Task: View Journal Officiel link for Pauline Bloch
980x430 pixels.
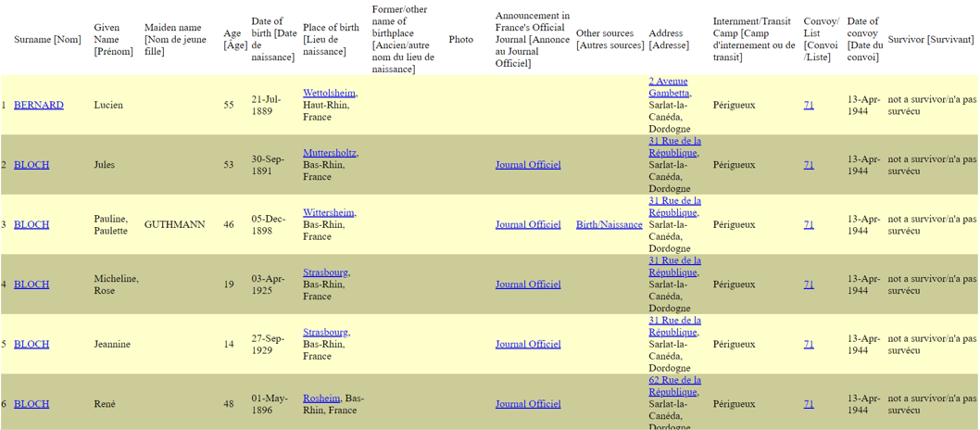Action: pyautogui.click(x=528, y=224)
